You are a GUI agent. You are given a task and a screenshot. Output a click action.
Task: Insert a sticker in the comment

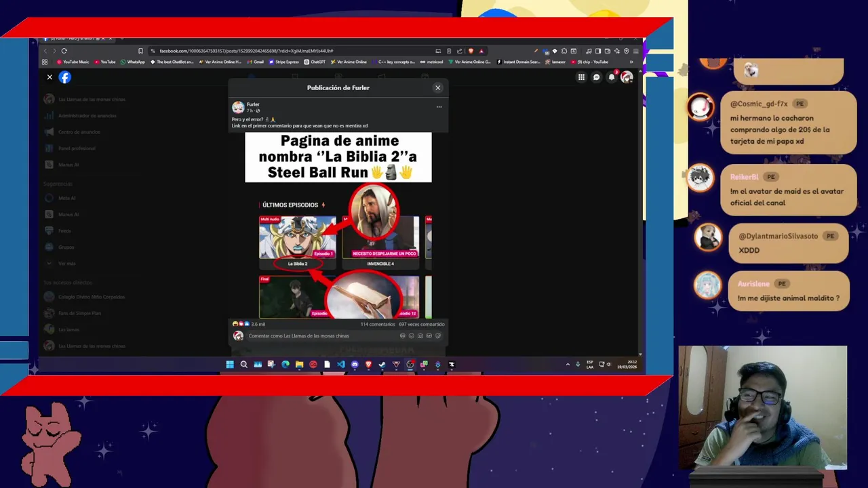(x=437, y=335)
